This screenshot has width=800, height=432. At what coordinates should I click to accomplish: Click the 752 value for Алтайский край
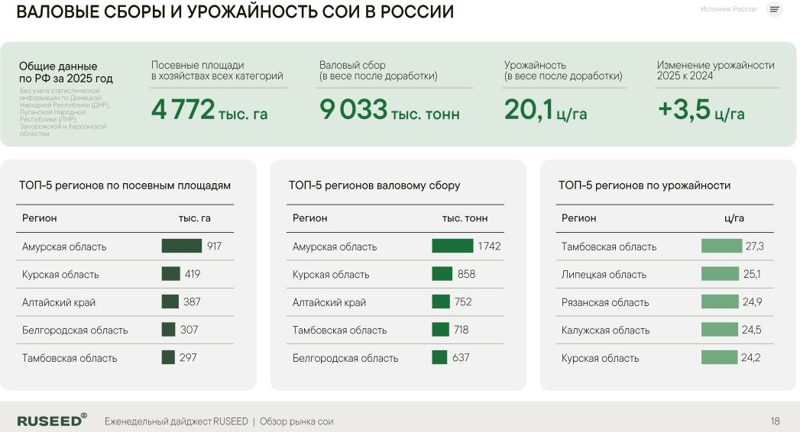click(463, 302)
